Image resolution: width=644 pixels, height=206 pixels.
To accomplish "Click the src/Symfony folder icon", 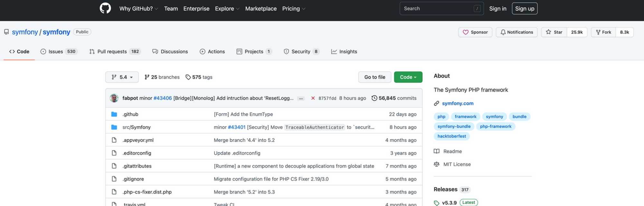I will point(114,127).
